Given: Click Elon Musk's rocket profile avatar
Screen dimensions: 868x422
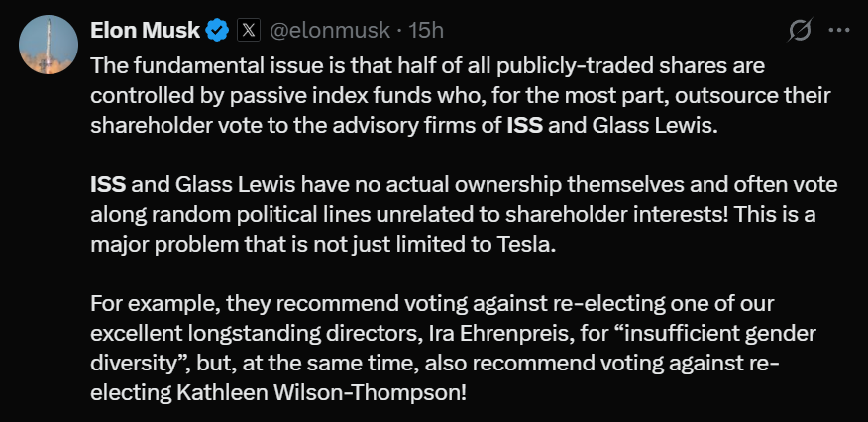Looking at the screenshot, I should (x=48, y=46).
